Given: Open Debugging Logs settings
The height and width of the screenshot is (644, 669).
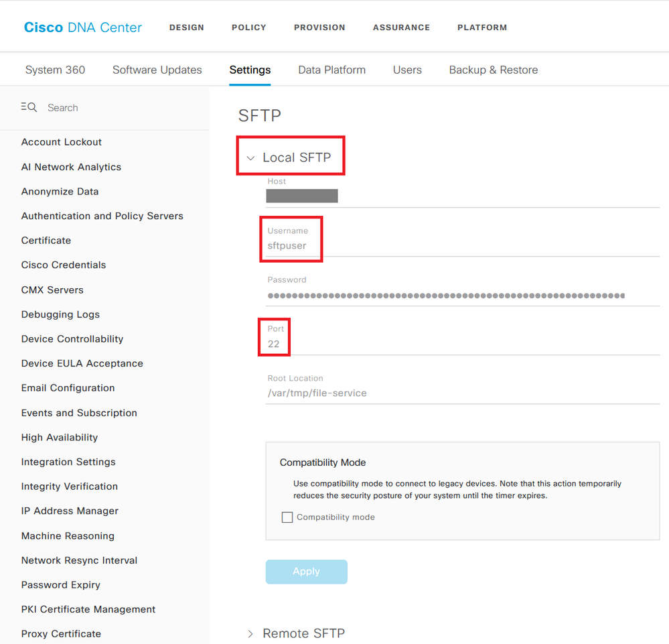Looking at the screenshot, I should [60, 314].
